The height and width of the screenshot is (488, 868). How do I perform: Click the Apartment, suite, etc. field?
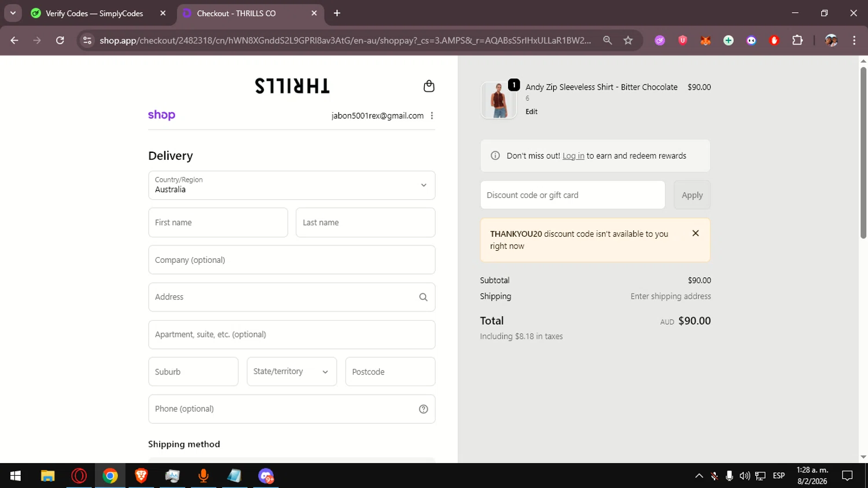(292, 335)
